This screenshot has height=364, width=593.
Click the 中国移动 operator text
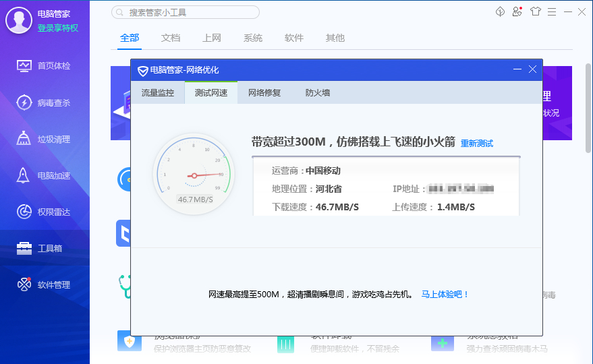coord(323,171)
